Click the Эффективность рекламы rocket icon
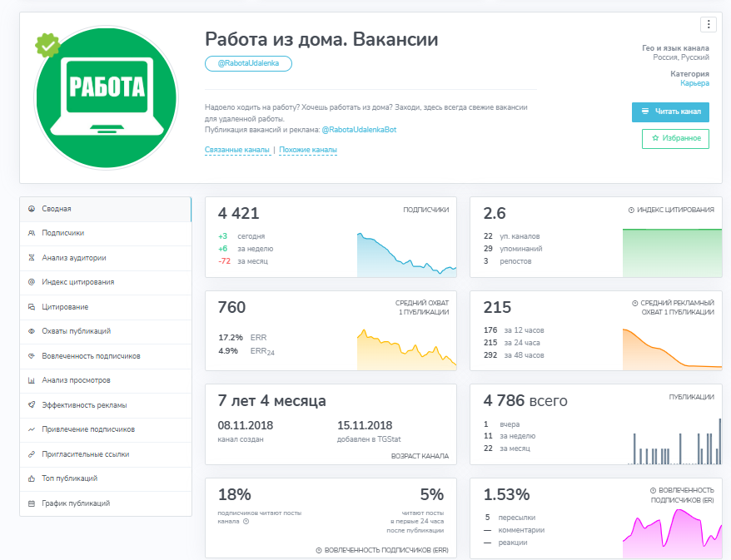Viewport: 731px width, 560px height. point(32,405)
